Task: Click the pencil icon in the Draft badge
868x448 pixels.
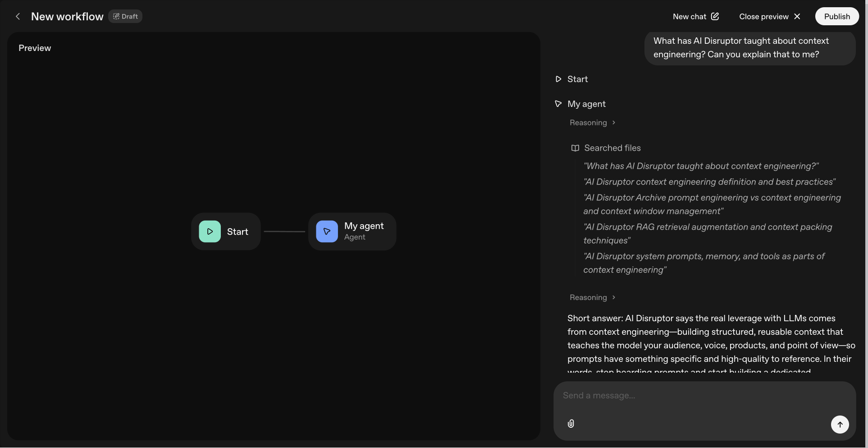Action: (x=116, y=16)
